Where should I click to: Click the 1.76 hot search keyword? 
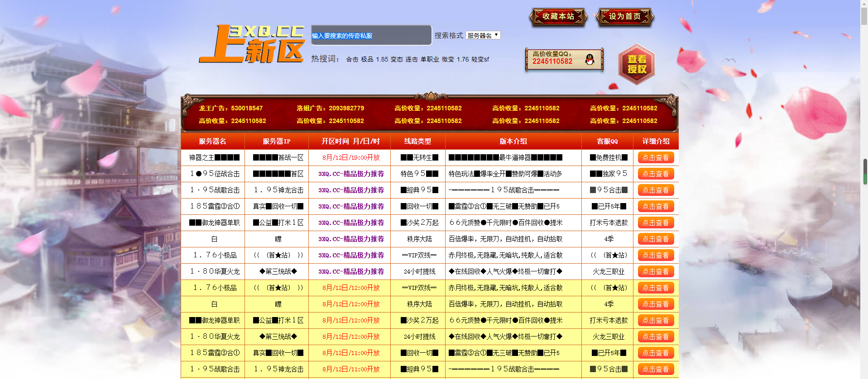coord(462,59)
